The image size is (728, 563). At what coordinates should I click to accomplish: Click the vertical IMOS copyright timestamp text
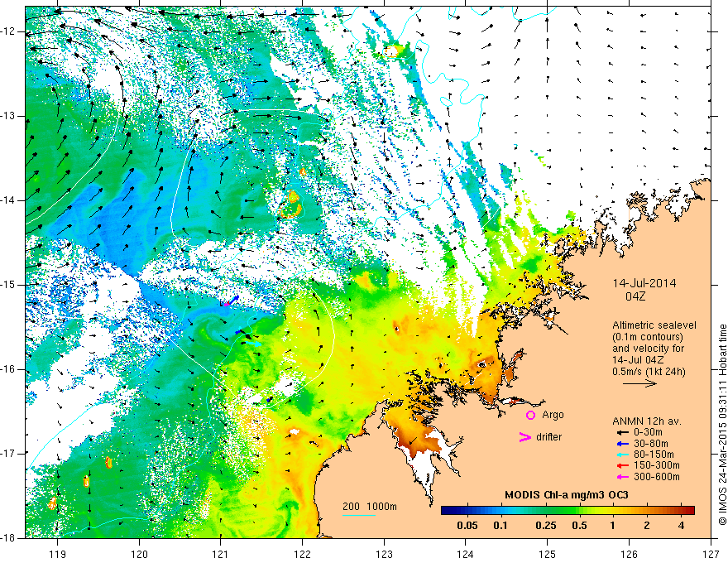coord(722,426)
